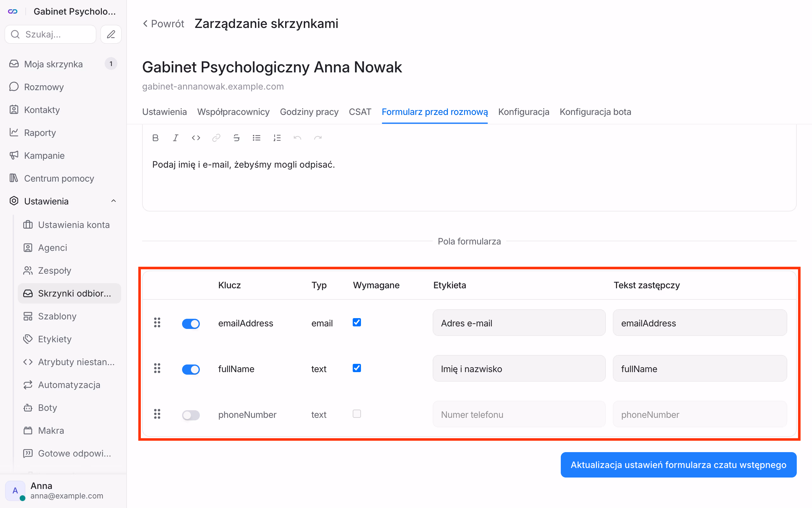Grab the drag handle for emailAddress row
Viewport: 812px width, 508px height.
(x=157, y=323)
